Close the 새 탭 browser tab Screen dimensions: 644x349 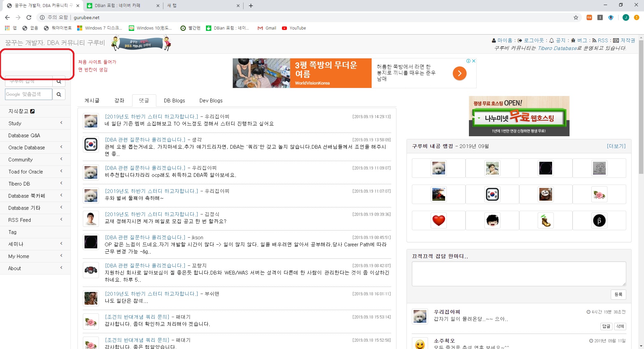point(238,5)
